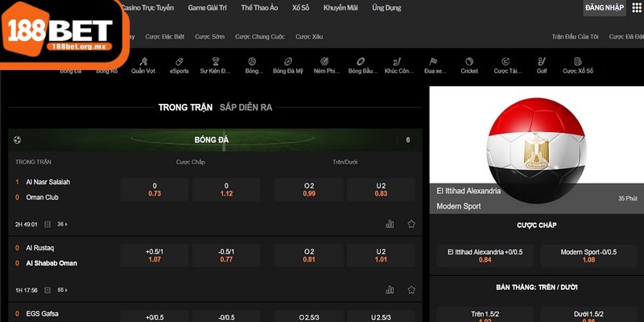Open the Đua xe racing icon
This screenshot has height=322, width=644.
[435, 64]
